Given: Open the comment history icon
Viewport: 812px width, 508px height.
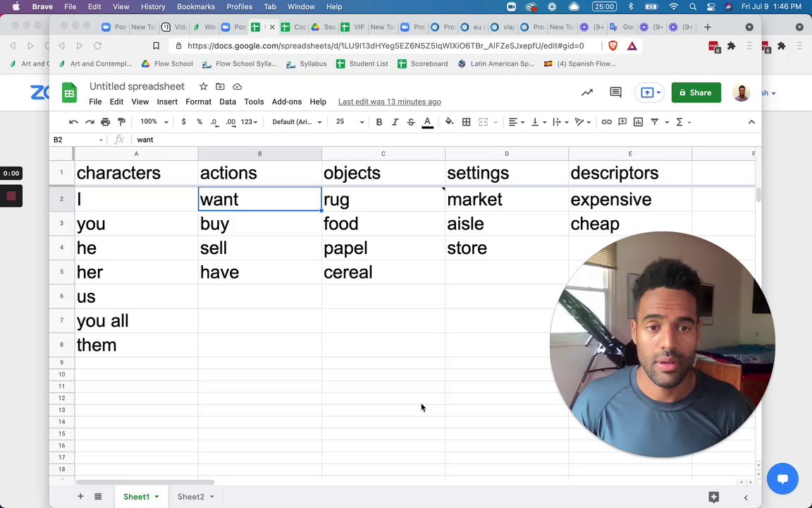Looking at the screenshot, I should 616,93.
